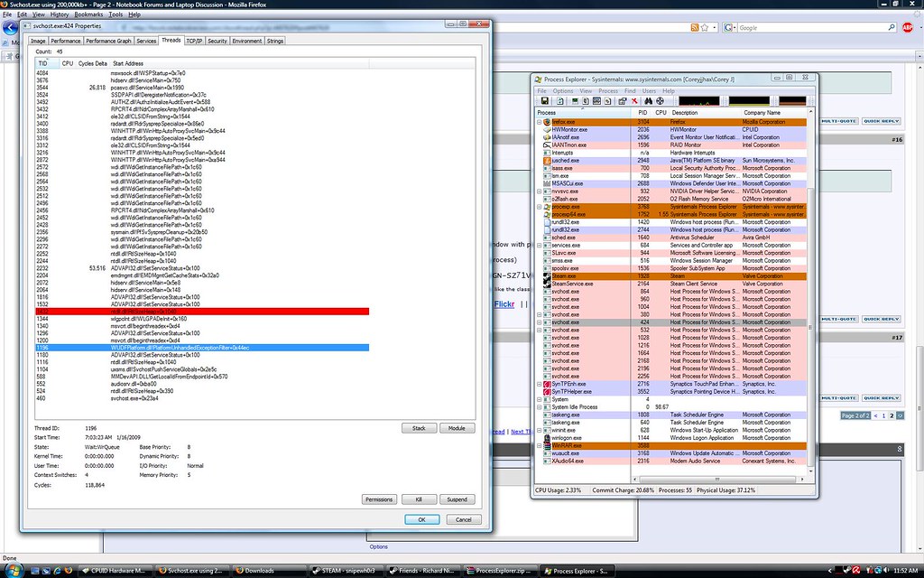Open the Image tab in svchost Properties

38,42
